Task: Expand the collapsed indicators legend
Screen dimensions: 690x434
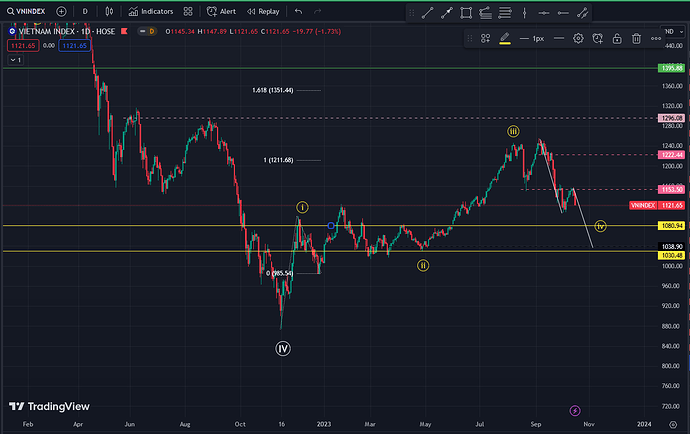Action: point(15,60)
